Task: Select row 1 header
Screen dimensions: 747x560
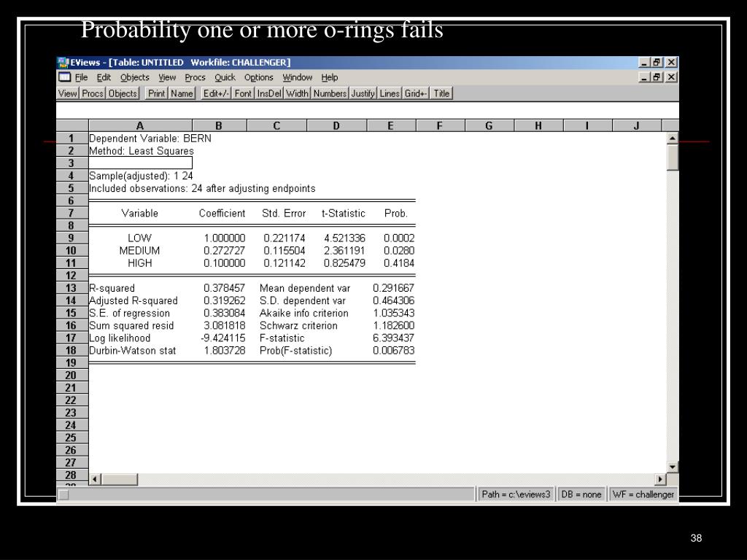Action: click(71, 138)
